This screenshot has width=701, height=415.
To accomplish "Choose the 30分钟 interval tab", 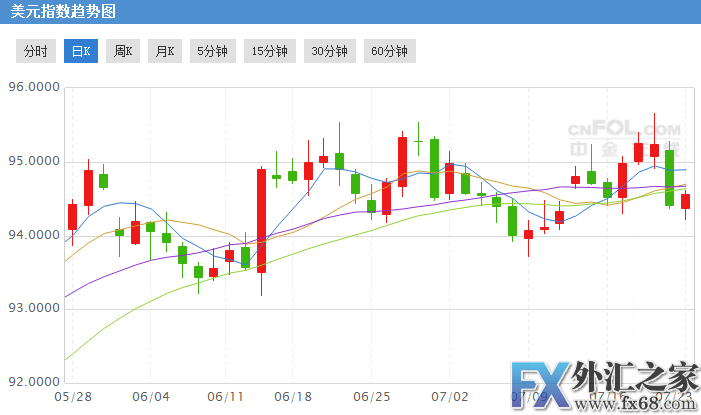I will pyautogui.click(x=329, y=51).
